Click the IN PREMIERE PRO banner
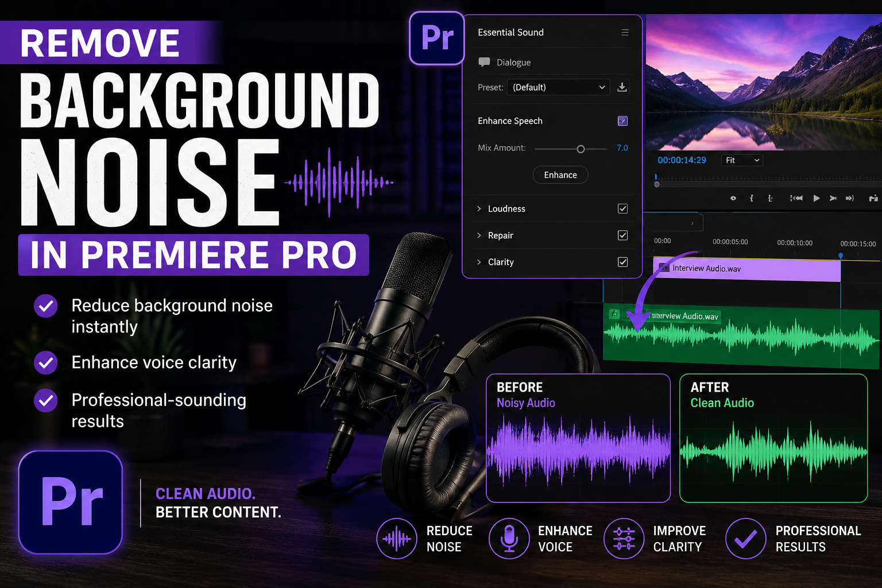Viewport: 882px width, 588px height. click(x=194, y=255)
